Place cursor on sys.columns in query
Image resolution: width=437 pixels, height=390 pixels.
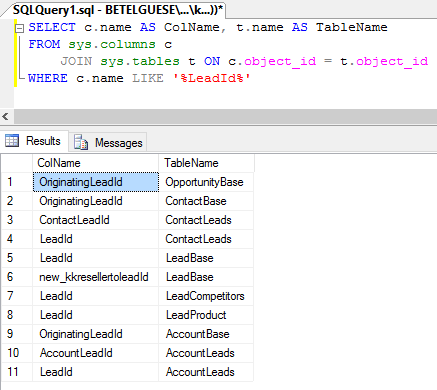pyautogui.click(x=112, y=44)
